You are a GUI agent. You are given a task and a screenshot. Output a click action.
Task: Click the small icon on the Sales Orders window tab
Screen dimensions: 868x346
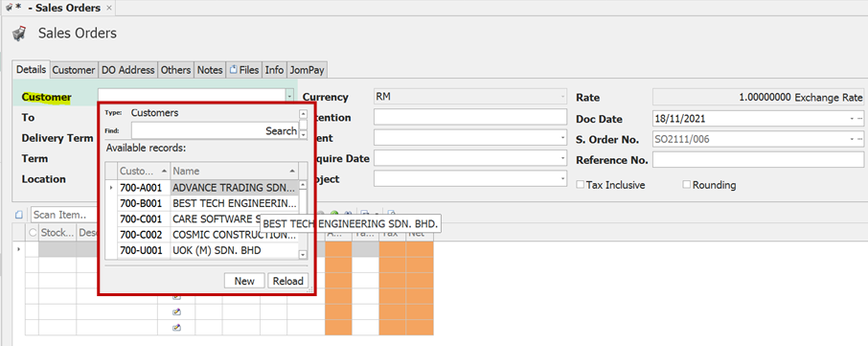pos(9,8)
